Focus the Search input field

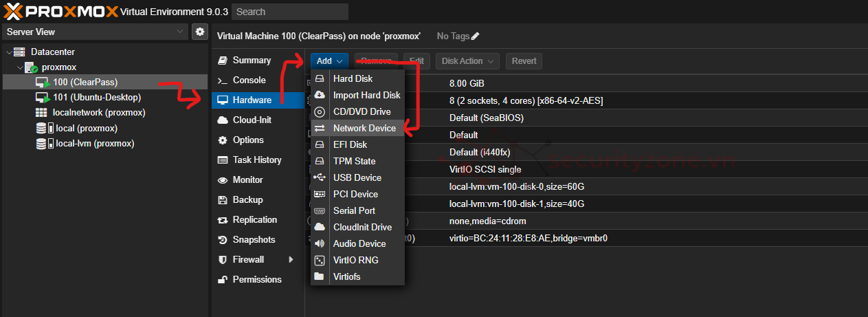289,12
